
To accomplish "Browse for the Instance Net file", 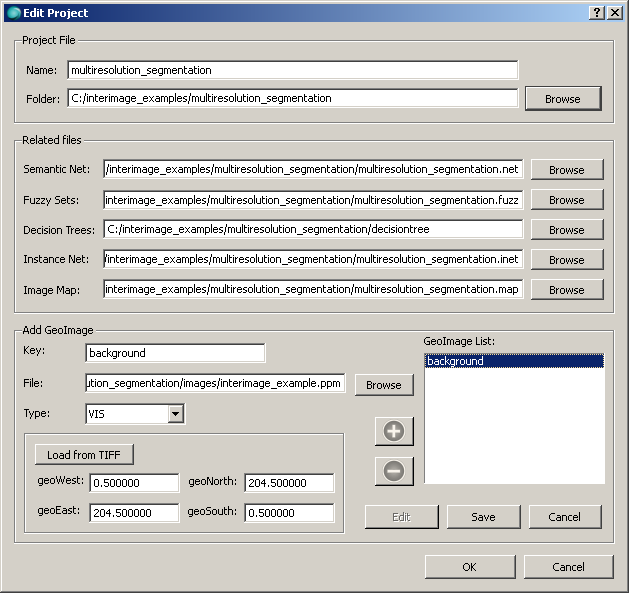I will 566,260.
